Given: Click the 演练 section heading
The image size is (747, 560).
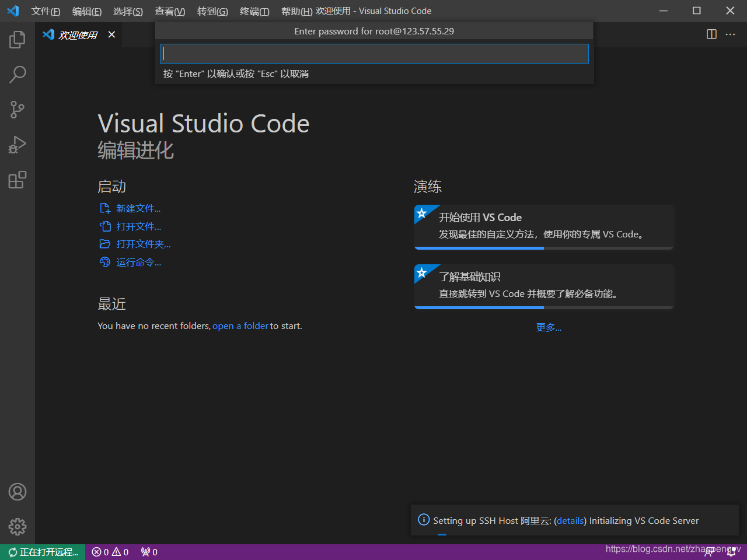Looking at the screenshot, I should coord(428,187).
